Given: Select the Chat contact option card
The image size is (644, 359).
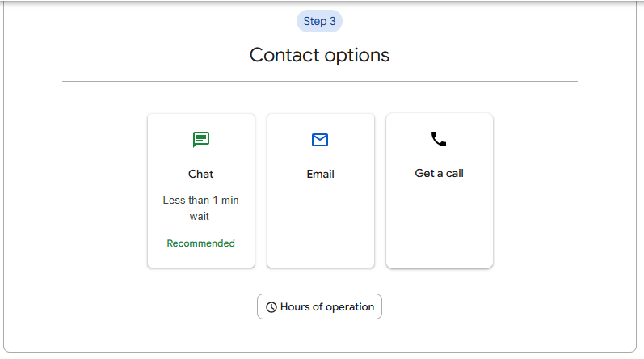Looking at the screenshot, I should 201,191.
